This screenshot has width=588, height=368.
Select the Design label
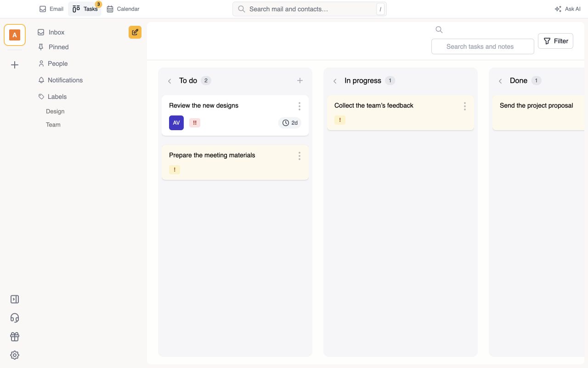tap(55, 111)
